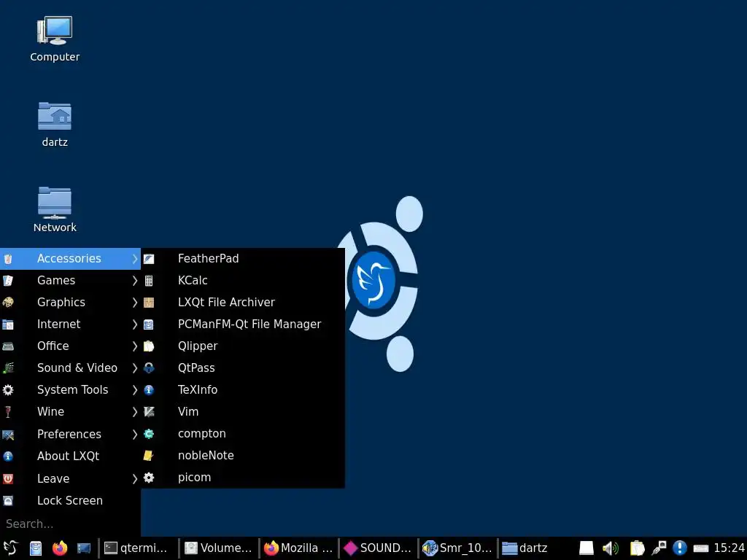747x560 pixels.
Task: Open the dartz home folder desktop icon
Action: [55, 125]
